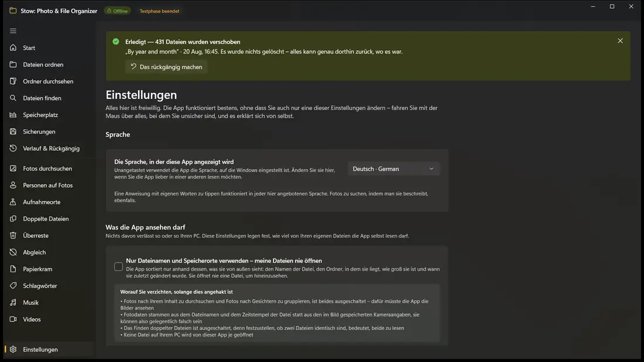Click the Sicherungen save icon
644x362 pixels.
tap(13, 132)
